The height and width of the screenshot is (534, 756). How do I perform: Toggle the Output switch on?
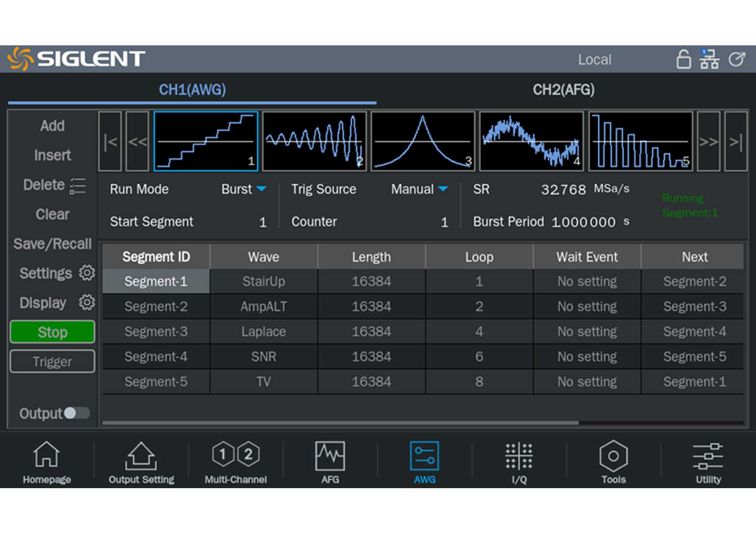tap(77, 413)
